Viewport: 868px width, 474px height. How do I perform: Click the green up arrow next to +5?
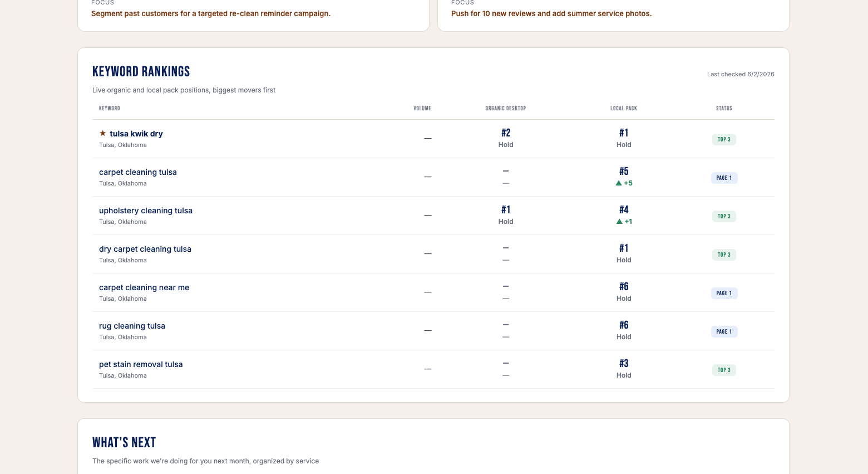pos(619,183)
